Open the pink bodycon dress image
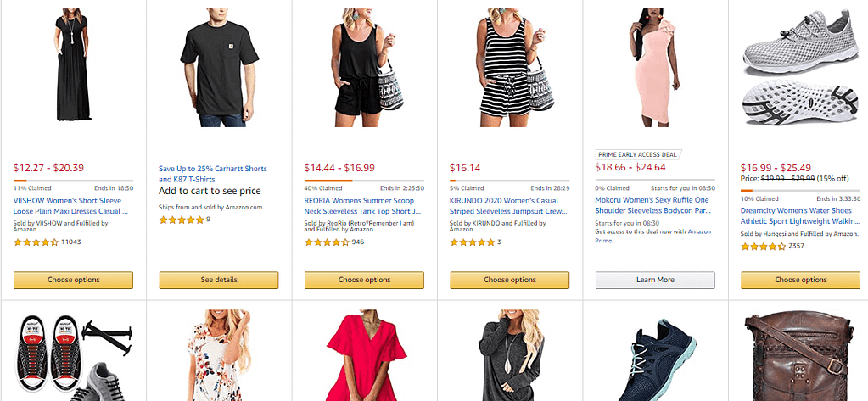Image resolution: width=868 pixels, height=401 pixels. [x=653, y=68]
